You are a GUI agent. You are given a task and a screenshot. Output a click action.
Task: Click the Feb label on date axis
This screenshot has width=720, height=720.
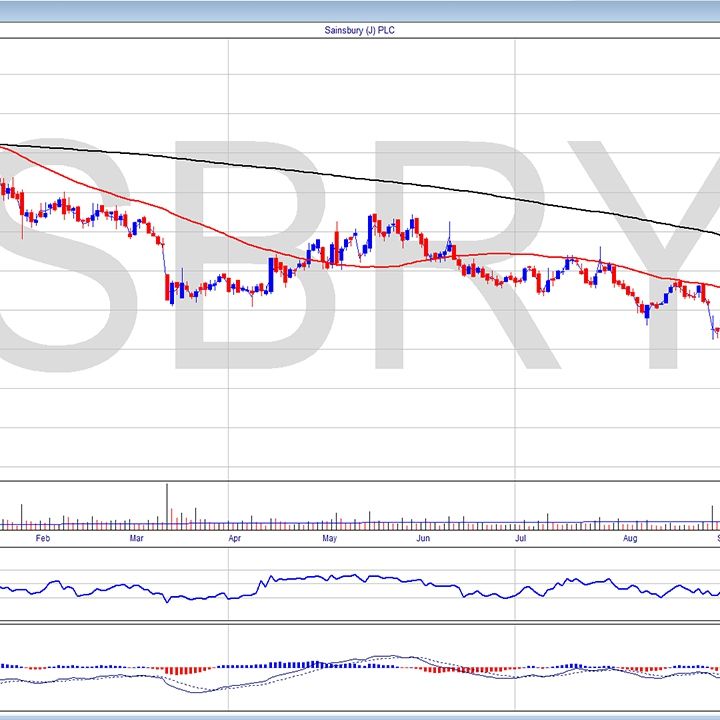(42, 538)
